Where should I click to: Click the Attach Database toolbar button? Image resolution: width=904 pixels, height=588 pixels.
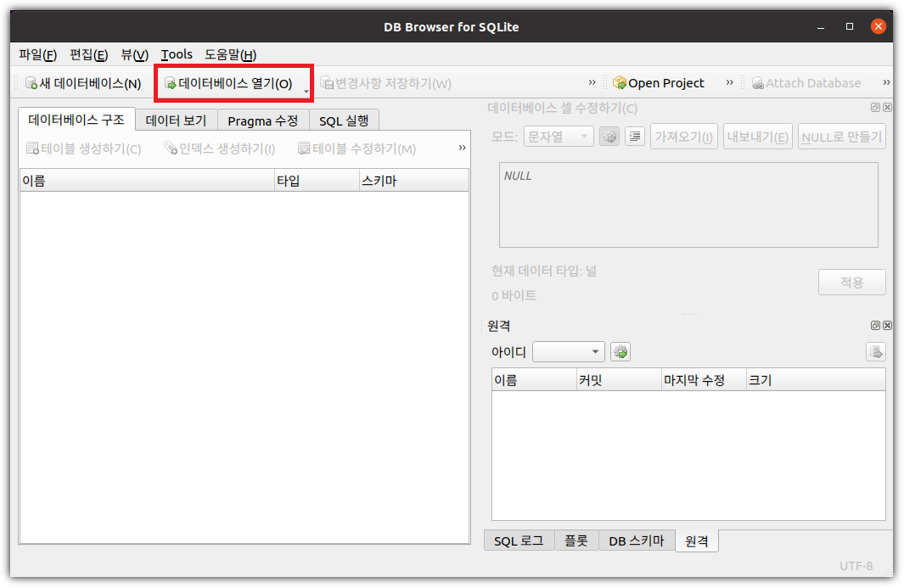pos(806,83)
